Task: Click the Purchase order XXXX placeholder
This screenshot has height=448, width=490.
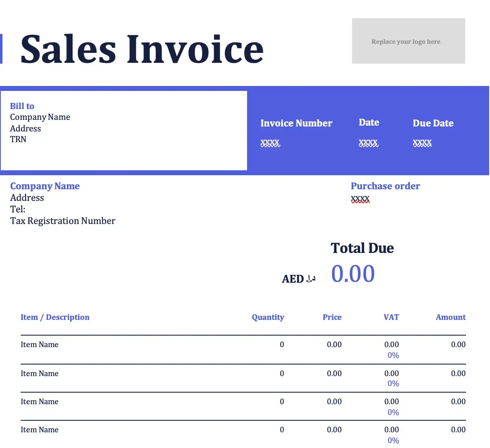Action: click(x=359, y=199)
